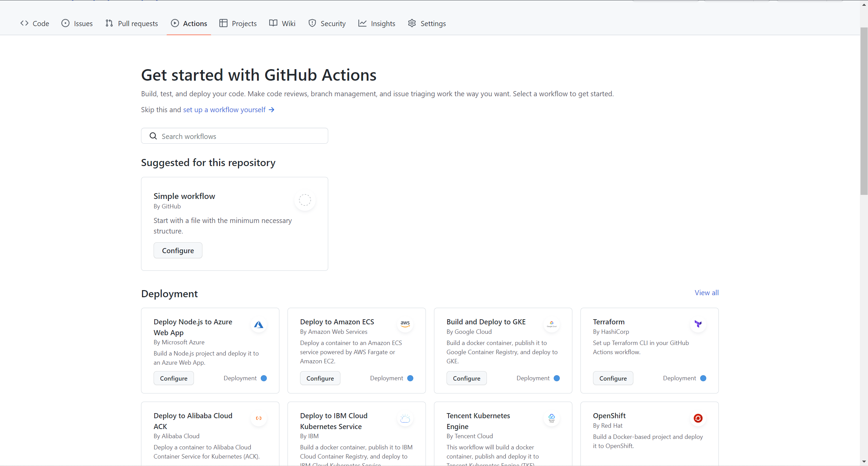Click the Google Cloud logo icon
Viewport: 868px width, 466px height.
552,324
